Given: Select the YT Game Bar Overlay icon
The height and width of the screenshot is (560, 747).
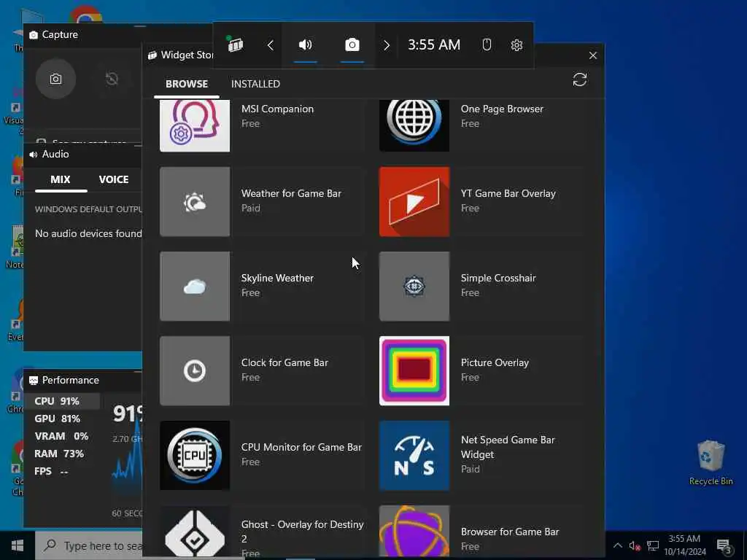Looking at the screenshot, I should [x=414, y=202].
